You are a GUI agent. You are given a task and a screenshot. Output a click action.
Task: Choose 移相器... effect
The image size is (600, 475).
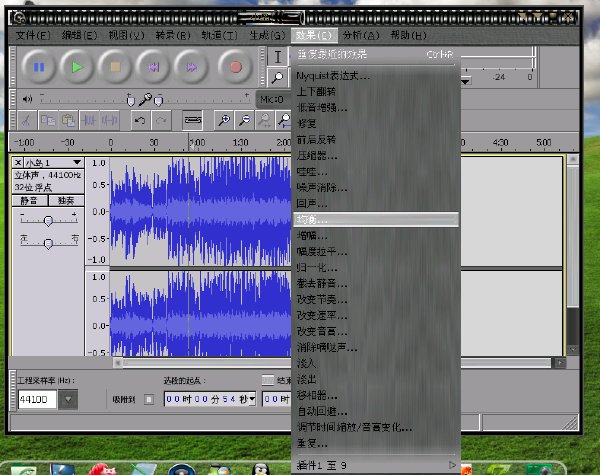coord(376,395)
